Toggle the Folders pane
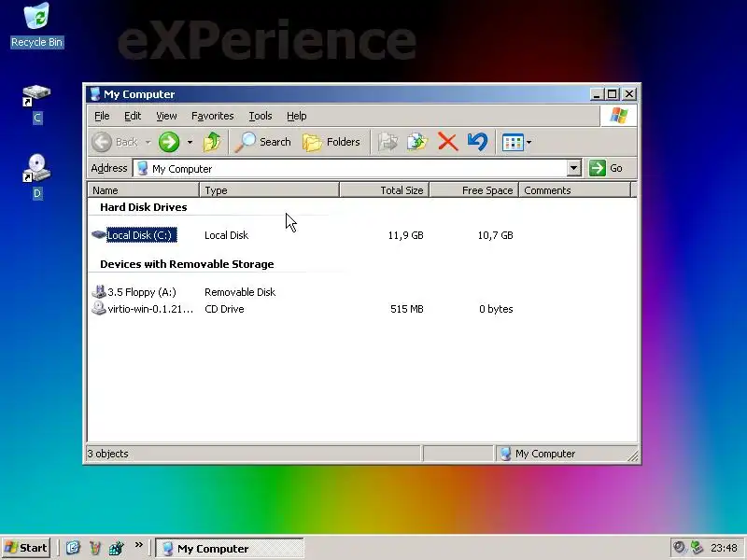The width and height of the screenshot is (747, 560). pyautogui.click(x=331, y=142)
